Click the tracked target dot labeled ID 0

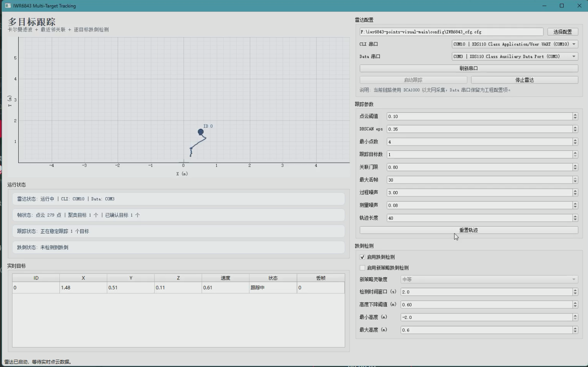200,132
